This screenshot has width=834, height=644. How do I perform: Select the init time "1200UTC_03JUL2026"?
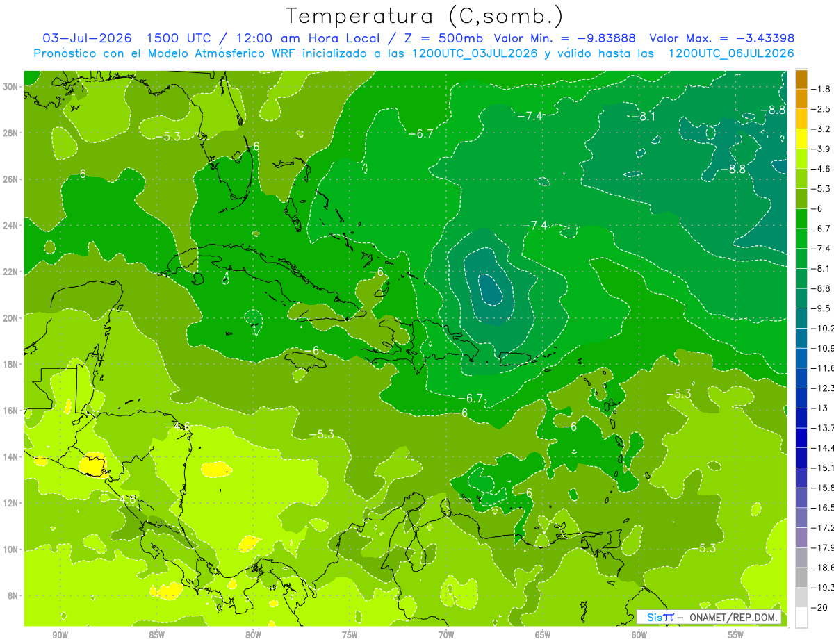[x=474, y=53]
